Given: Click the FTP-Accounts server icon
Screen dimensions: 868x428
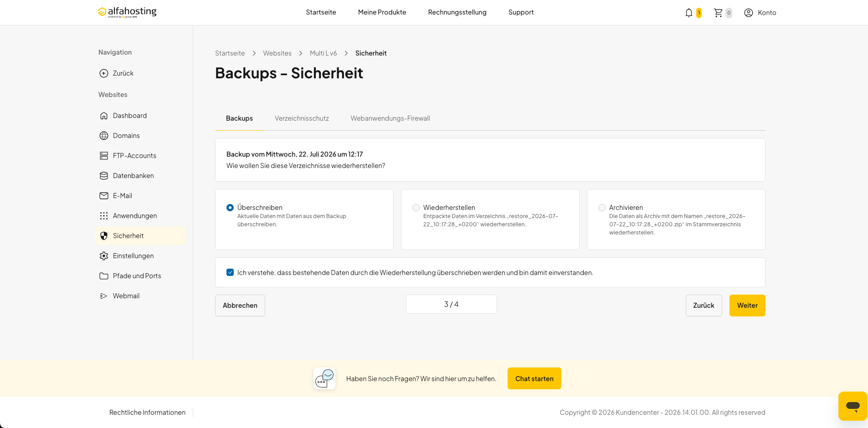Looking at the screenshot, I should click(104, 156).
